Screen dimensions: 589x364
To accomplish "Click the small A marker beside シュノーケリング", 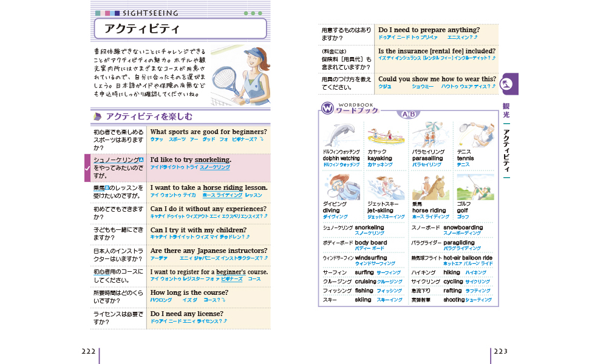I will 141,160.
